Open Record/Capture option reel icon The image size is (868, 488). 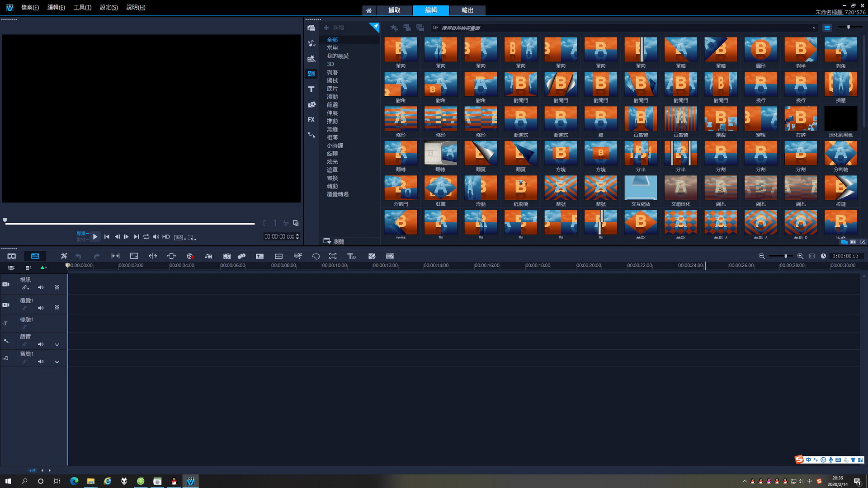(x=190, y=256)
